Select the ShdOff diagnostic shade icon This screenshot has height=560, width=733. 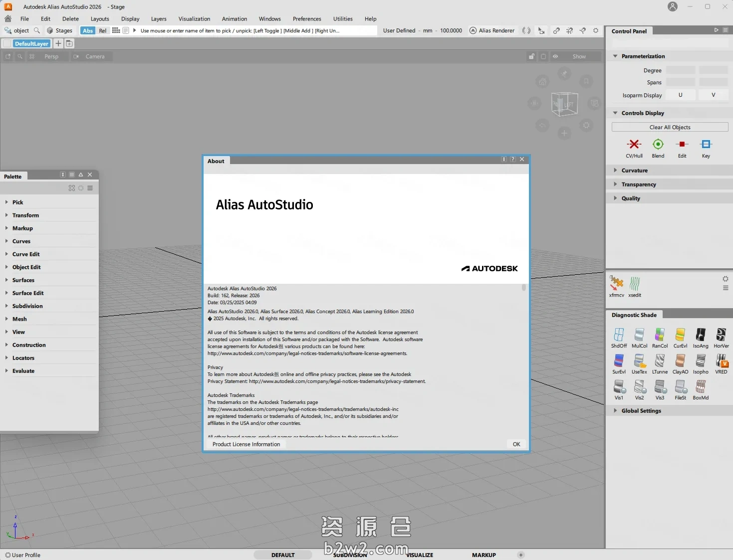click(619, 335)
